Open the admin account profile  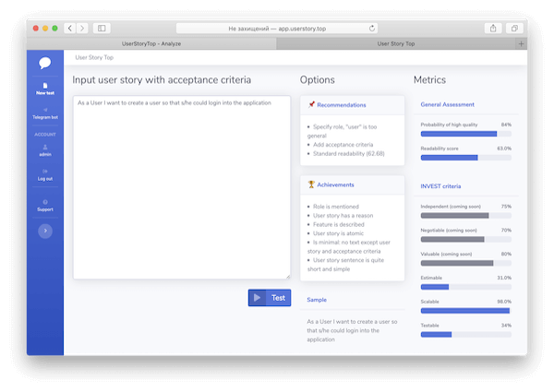click(x=45, y=150)
